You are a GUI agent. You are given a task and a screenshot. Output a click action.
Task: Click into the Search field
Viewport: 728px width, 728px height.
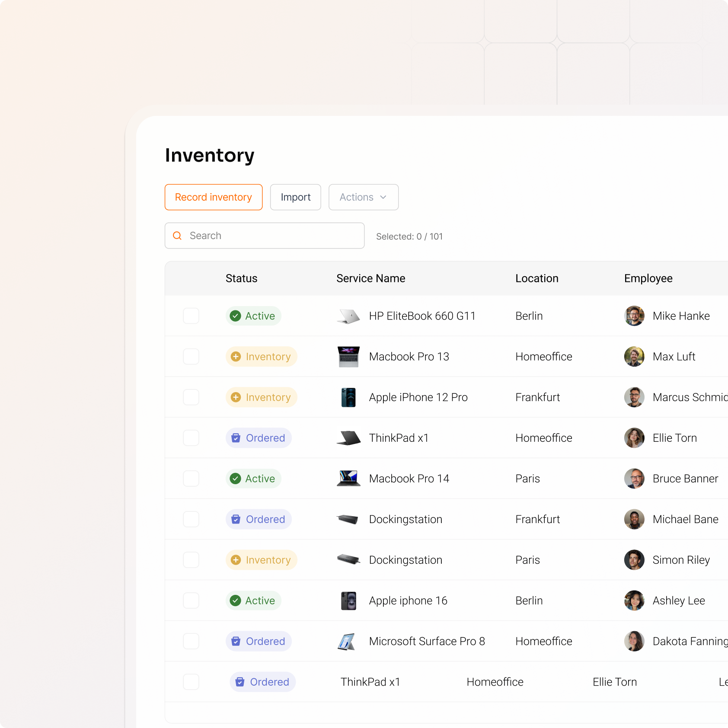coord(265,236)
